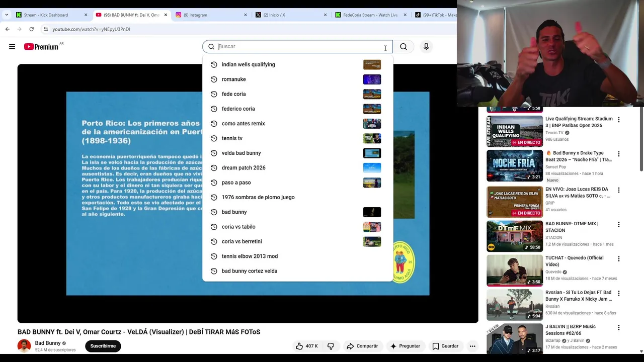The width and height of the screenshot is (644, 362).
Task: Open Bad Bunny channel avatar
Action: pos(24,346)
